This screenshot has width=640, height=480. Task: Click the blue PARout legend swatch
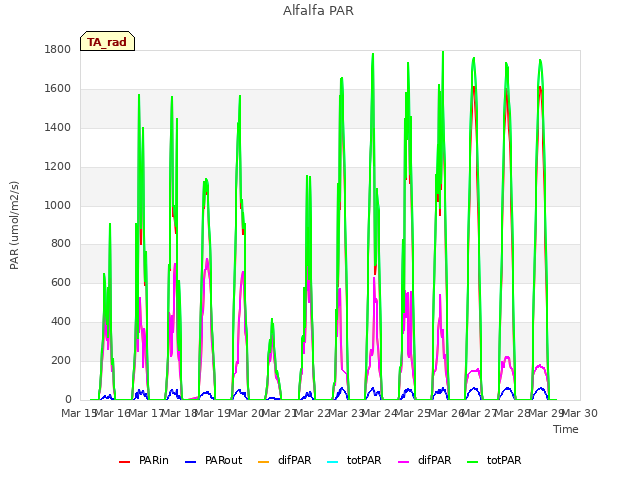(x=191, y=462)
